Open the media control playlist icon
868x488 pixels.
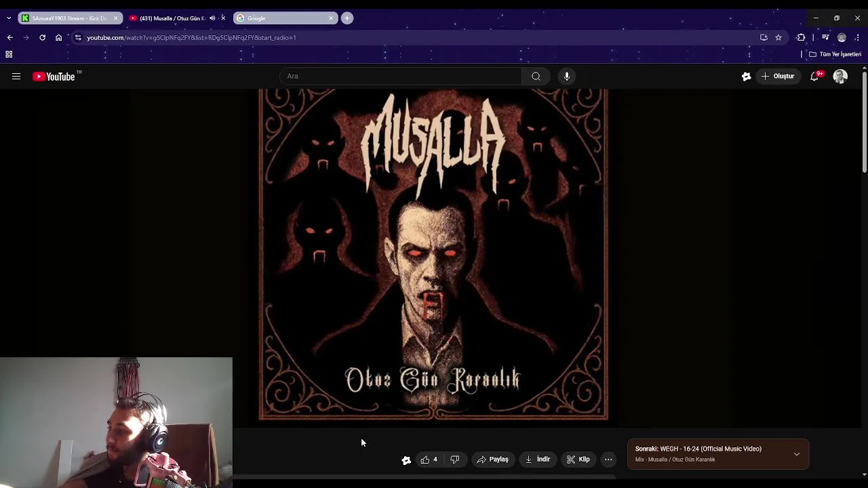click(x=825, y=38)
